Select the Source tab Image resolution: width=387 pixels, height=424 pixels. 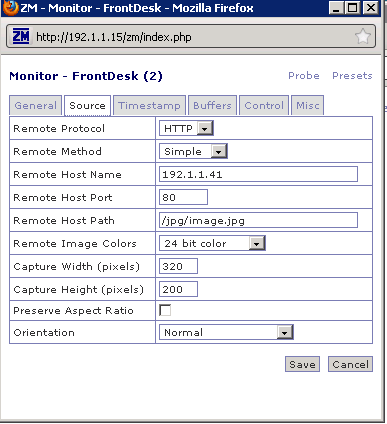[x=87, y=106]
